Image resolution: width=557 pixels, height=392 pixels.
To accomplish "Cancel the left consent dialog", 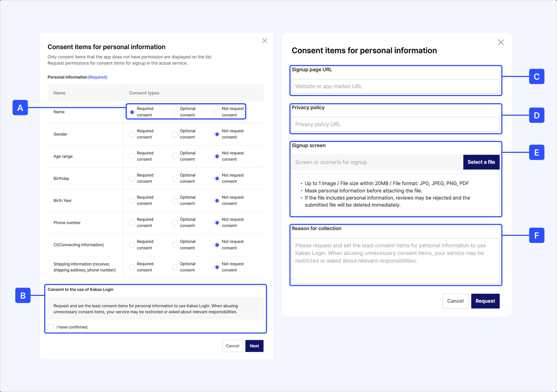I will click(232, 346).
